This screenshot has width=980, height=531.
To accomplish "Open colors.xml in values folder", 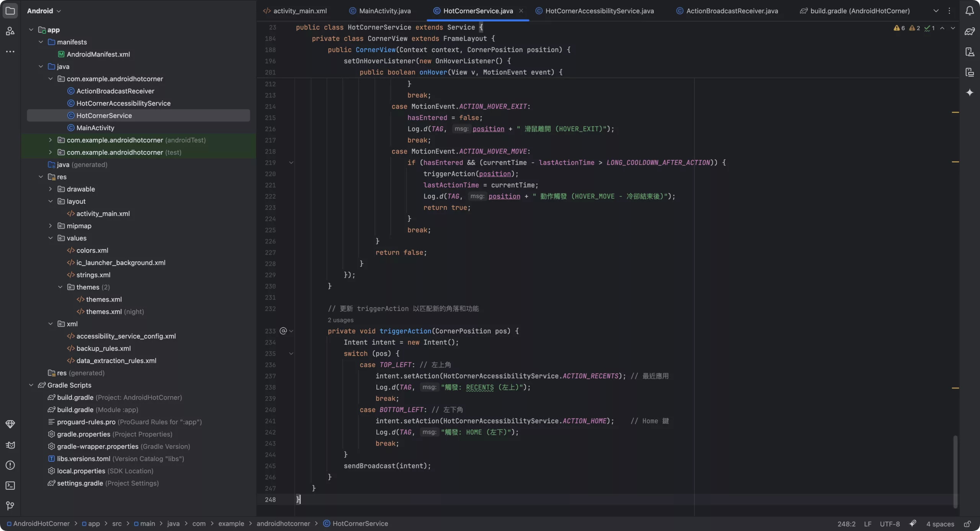I will click(x=88, y=250).
